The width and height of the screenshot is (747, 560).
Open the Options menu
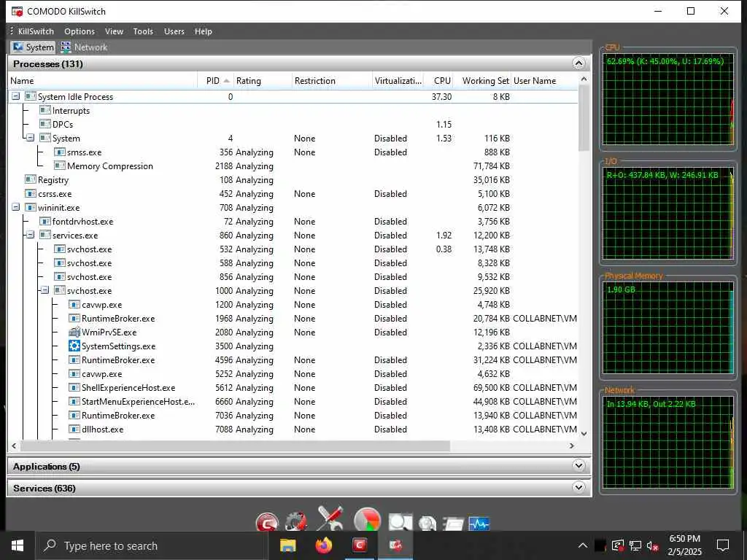tap(80, 31)
